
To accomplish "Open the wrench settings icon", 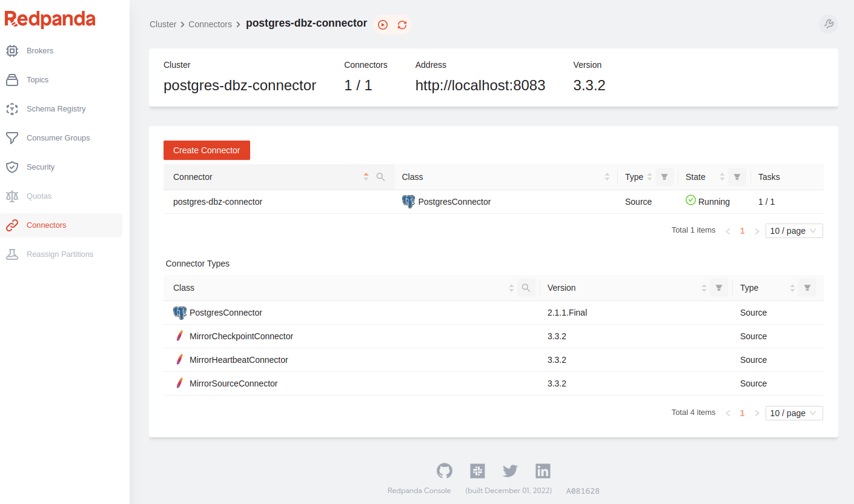I will [829, 24].
